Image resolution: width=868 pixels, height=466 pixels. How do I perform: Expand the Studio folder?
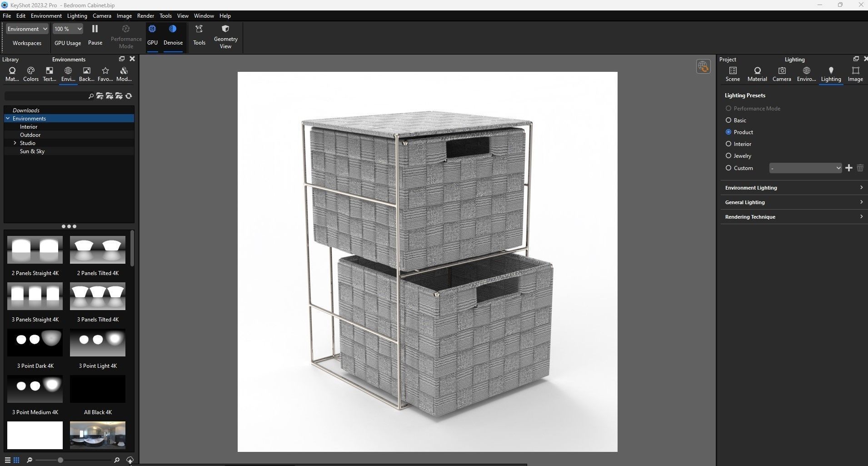15,143
